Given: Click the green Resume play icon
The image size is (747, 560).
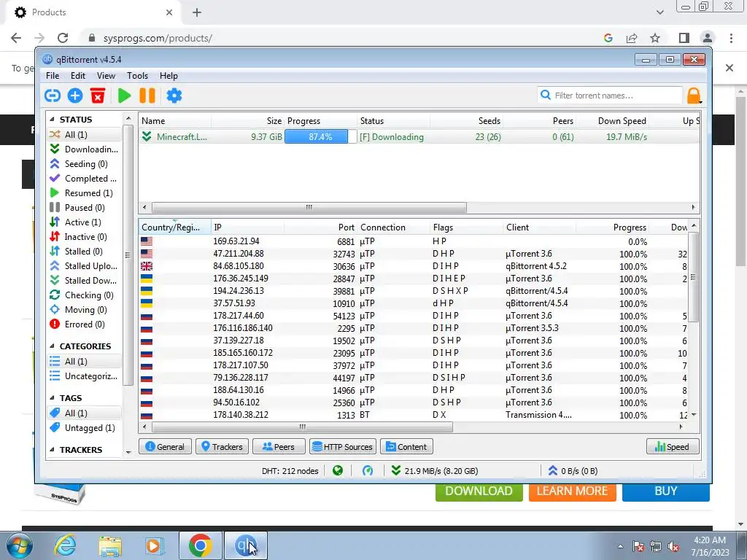Looking at the screenshot, I should tap(124, 96).
